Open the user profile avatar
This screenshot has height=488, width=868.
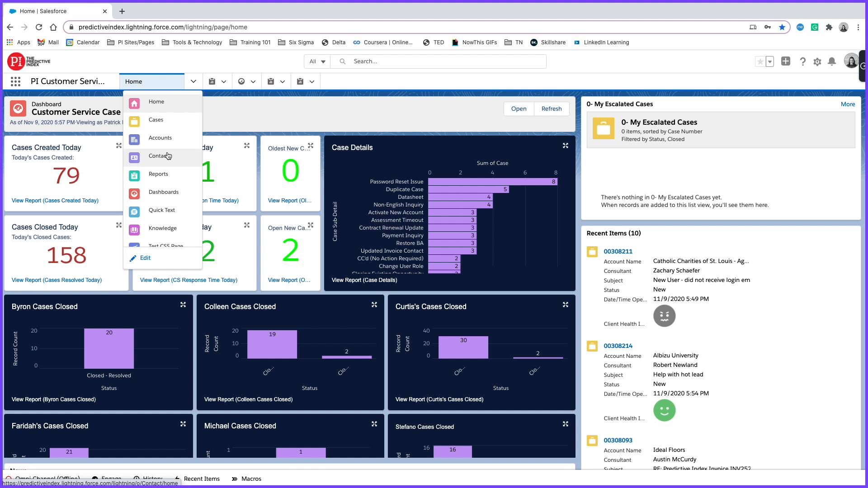(x=851, y=61)
